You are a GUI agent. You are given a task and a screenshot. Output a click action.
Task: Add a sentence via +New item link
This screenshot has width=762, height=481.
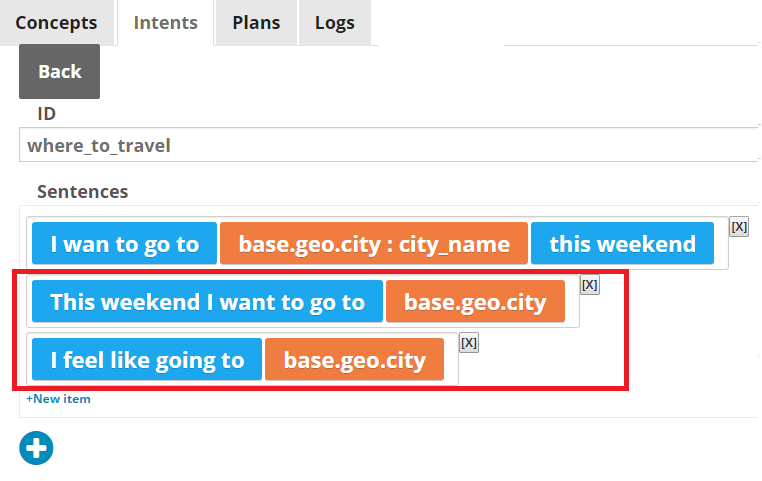(58, 399)
